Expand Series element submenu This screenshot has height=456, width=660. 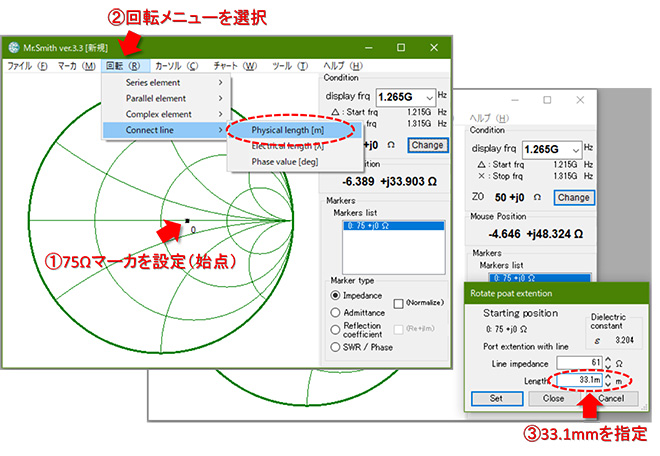tap(167, 83)
